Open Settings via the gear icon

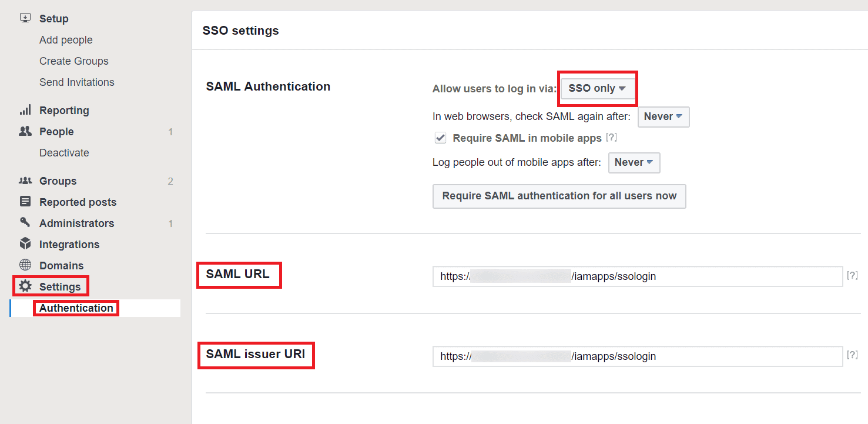pyautogui.click(x=25, y=286)
